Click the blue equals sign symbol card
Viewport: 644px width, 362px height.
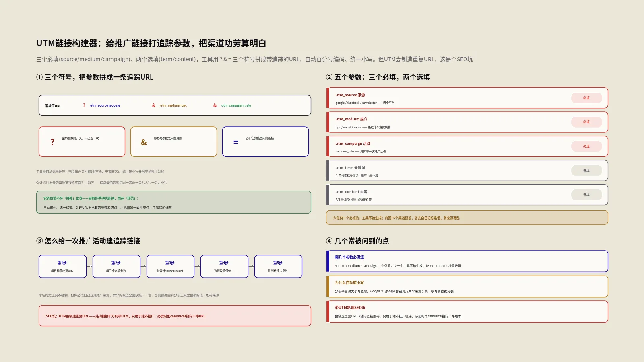[x=265, y=142]
